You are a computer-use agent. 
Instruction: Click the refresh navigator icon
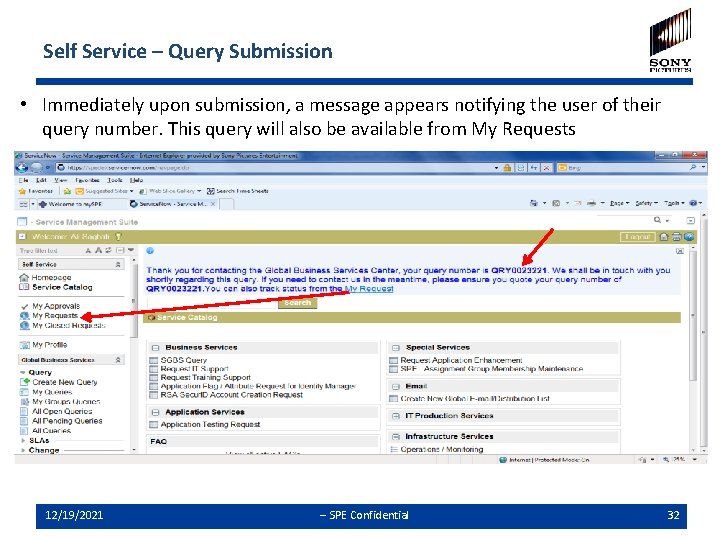point(109,251)
